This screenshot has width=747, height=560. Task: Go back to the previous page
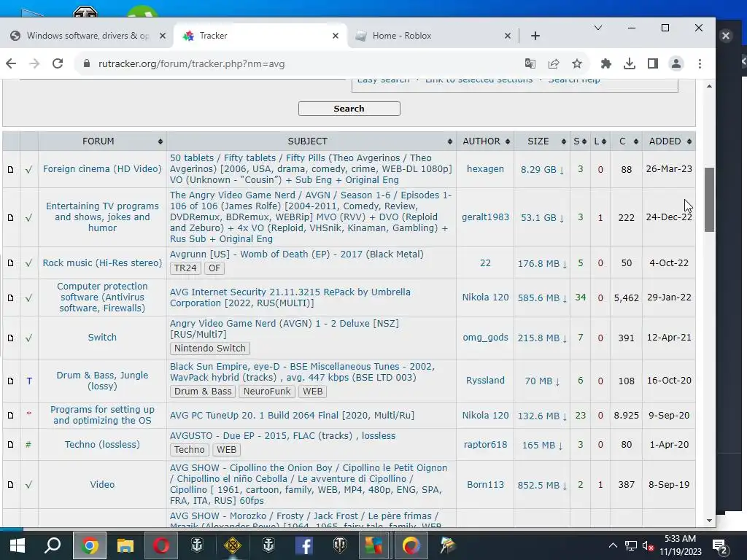[11, 63]
